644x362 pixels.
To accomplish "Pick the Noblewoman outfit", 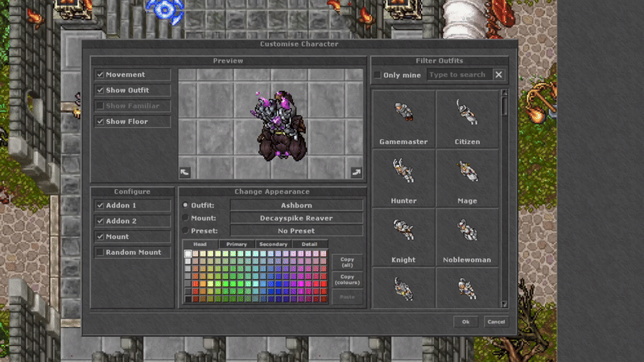I will coord(467,237).
